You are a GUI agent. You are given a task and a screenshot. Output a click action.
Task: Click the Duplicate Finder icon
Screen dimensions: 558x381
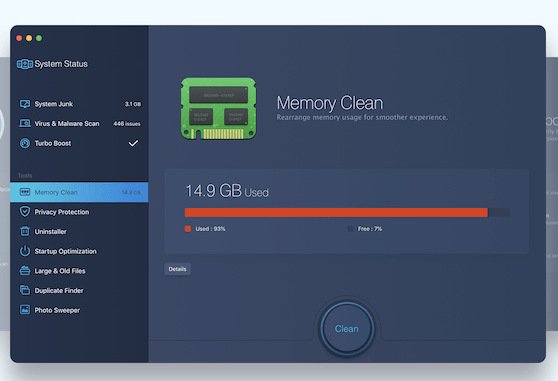[x=25, y=290]
